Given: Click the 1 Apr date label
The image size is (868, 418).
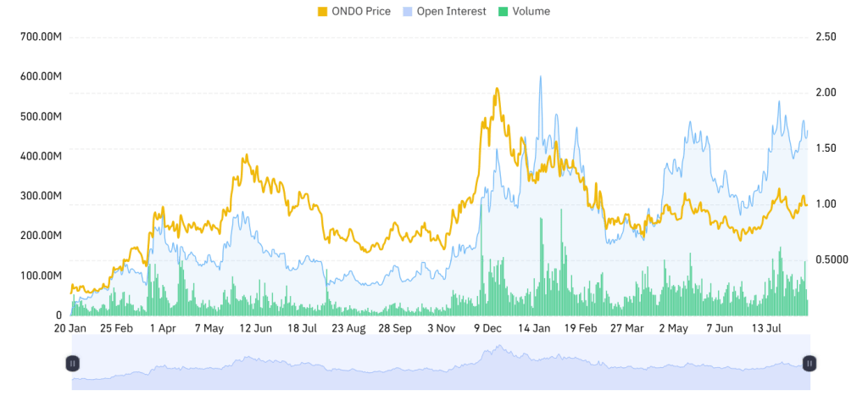Looking at the screenshot, I should (x=163, y=328).
